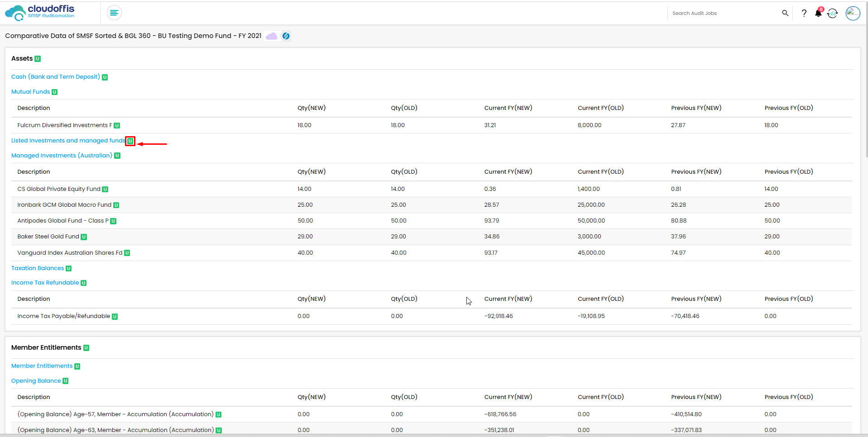Select the Ironbark GCM Global Macro Fund text
The width and height of the screenshot is (868, 437).
(64, 205)
